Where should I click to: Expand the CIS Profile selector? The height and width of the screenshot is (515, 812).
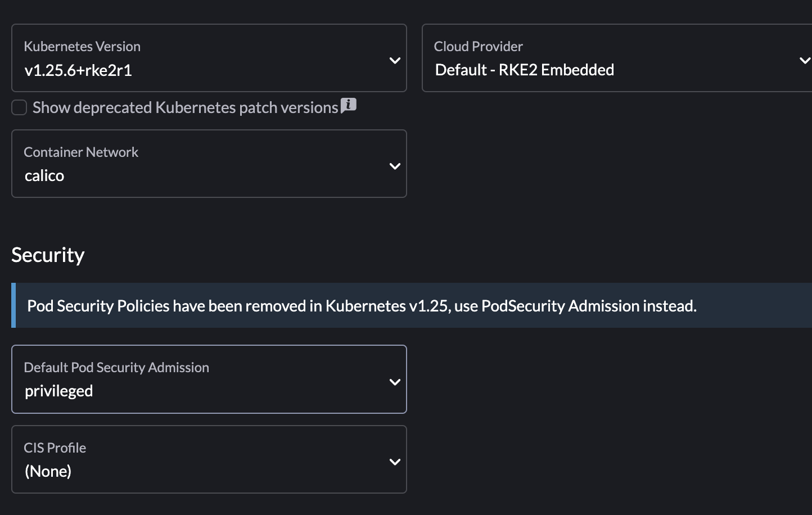pyautogui.click(x=208, y=459)
